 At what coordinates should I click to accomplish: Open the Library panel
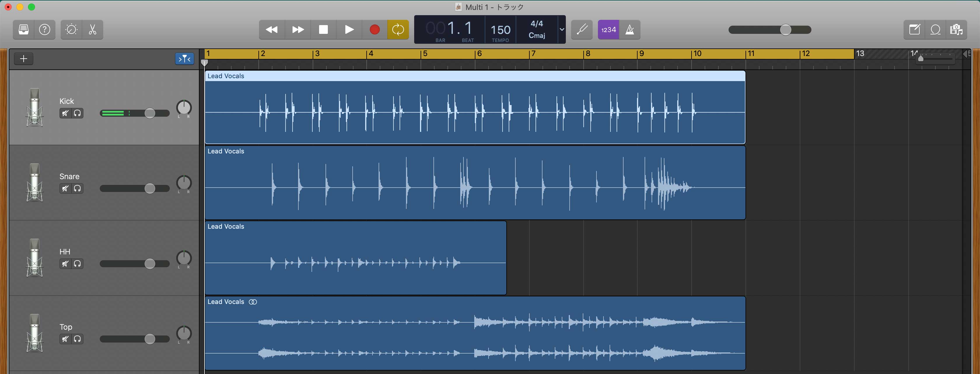pyautogui.click(x=24, y=30)
